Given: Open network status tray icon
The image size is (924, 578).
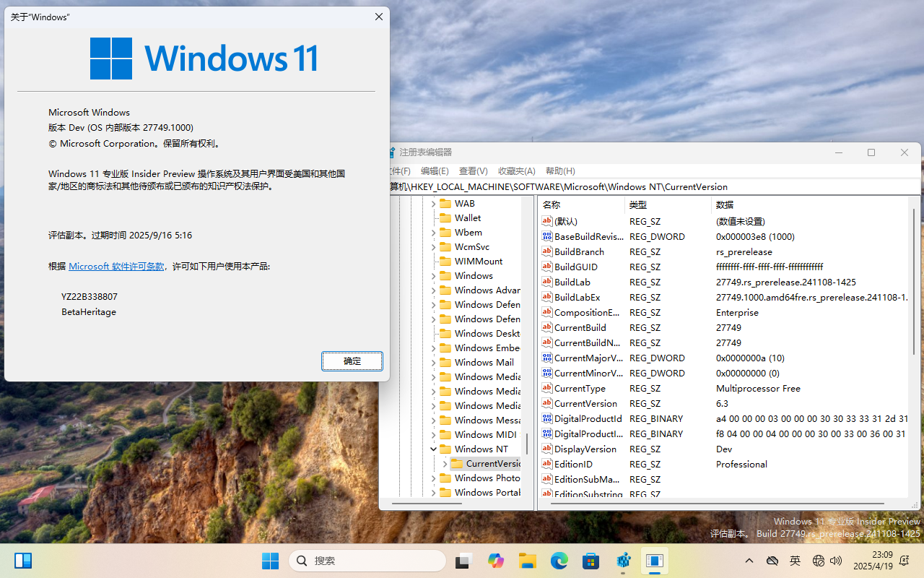Looking at the screenshot, I should coord(818,561).
